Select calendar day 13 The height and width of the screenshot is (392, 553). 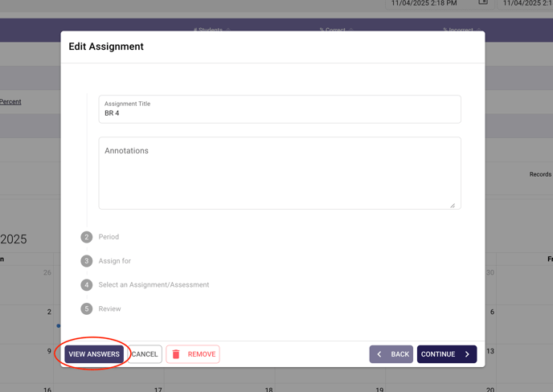(x=490, y=351)
